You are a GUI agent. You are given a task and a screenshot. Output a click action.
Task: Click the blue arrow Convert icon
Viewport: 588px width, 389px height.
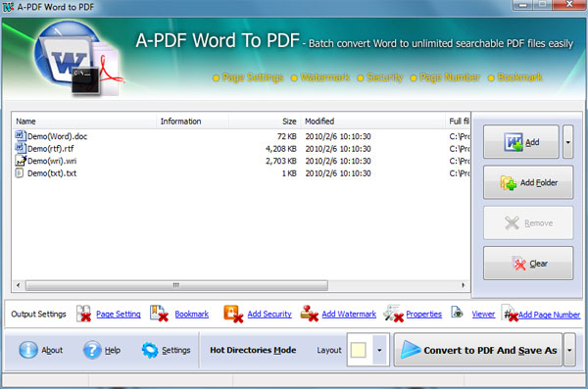pos(411,350)
